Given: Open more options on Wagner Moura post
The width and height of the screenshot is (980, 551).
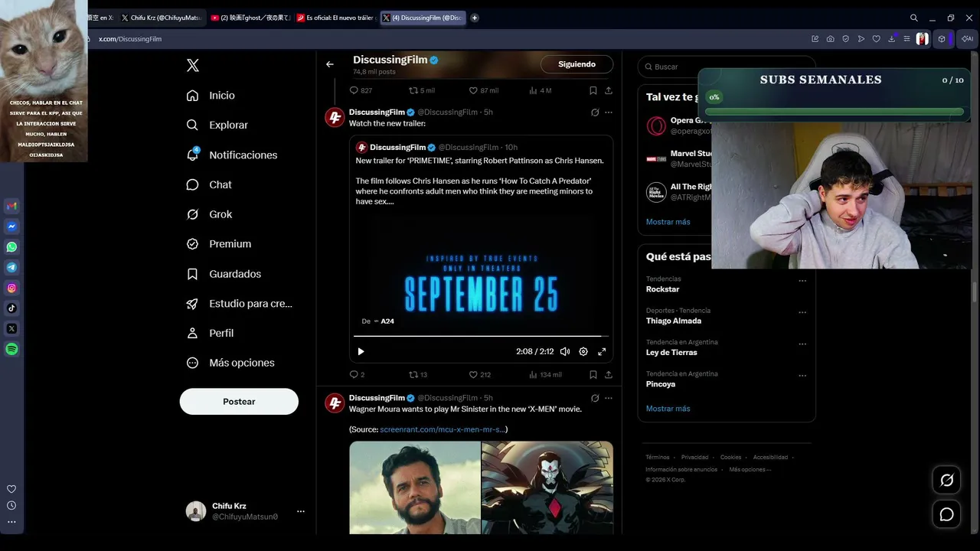Looking at the screenshot, I should pos(609,398).
